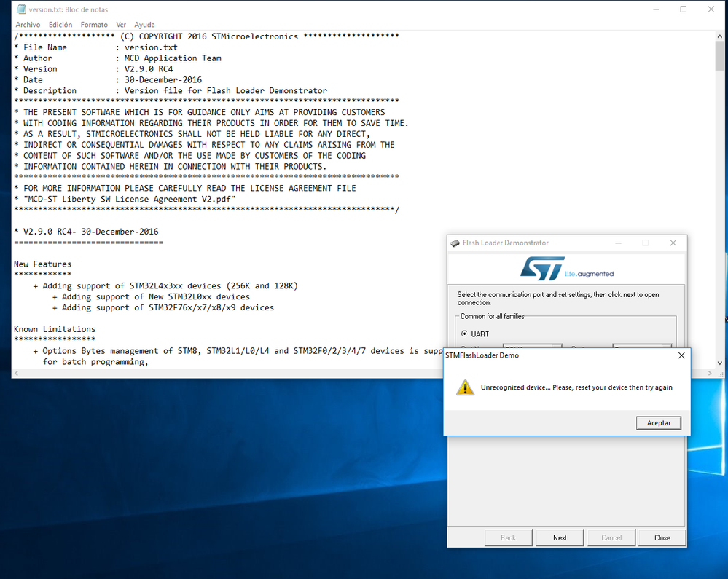The image size is (728, 579).
Task: Click the Notepad vertical scrollbar thumb
Action: (720, 55)
